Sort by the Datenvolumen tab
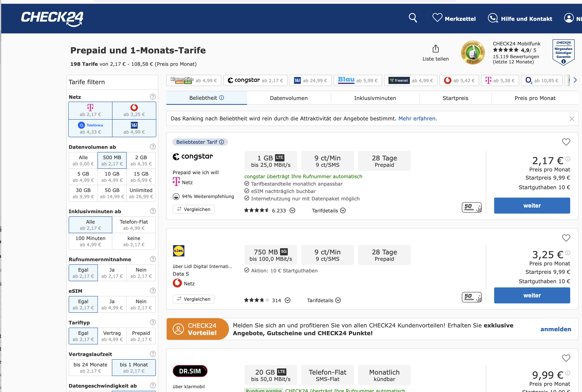 coord(289,98)
